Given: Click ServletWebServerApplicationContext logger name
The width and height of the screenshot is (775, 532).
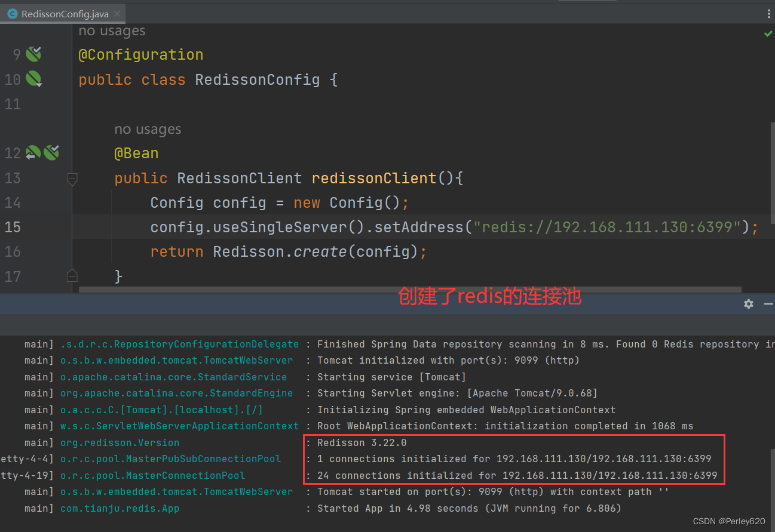Looking at the screenshot, I should coord(179,426).
